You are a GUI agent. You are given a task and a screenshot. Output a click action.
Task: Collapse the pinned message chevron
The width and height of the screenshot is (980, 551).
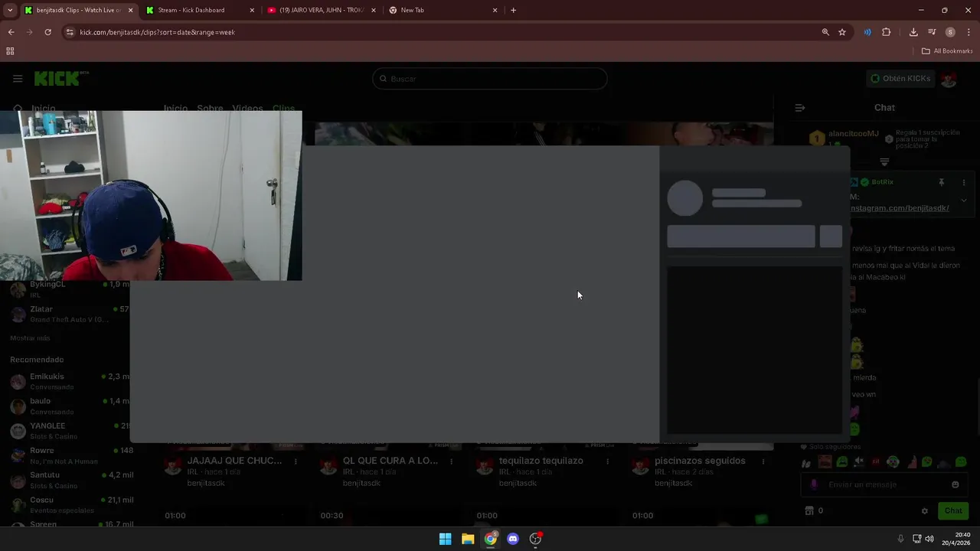click(x=964, y=201)
